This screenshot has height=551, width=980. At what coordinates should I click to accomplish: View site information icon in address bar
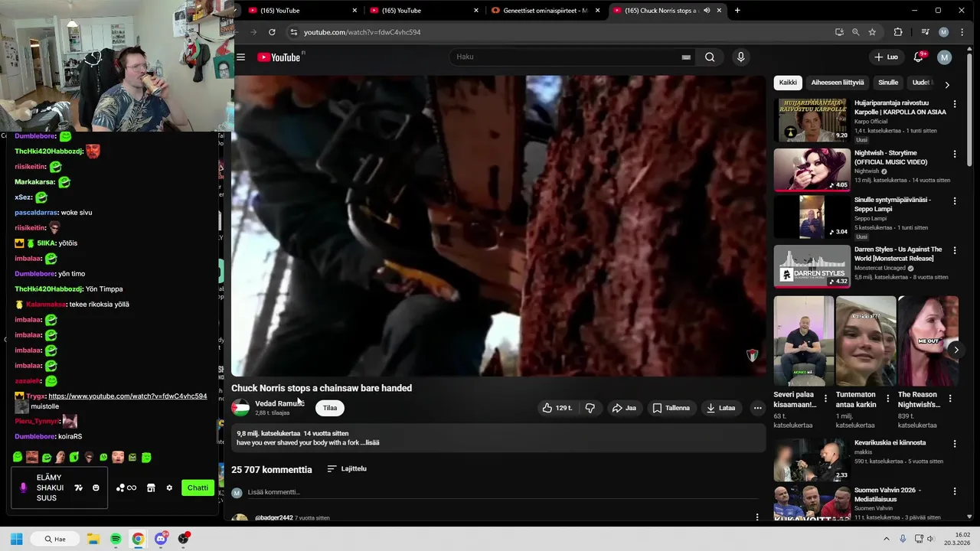293,32
